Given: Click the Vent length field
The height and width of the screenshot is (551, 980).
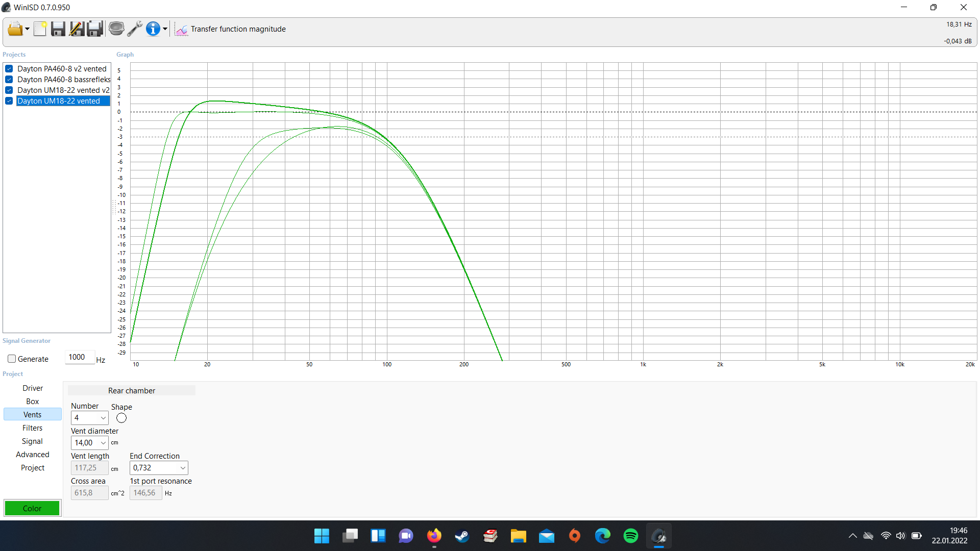Looking at the screenshot, I should [90, 468].
